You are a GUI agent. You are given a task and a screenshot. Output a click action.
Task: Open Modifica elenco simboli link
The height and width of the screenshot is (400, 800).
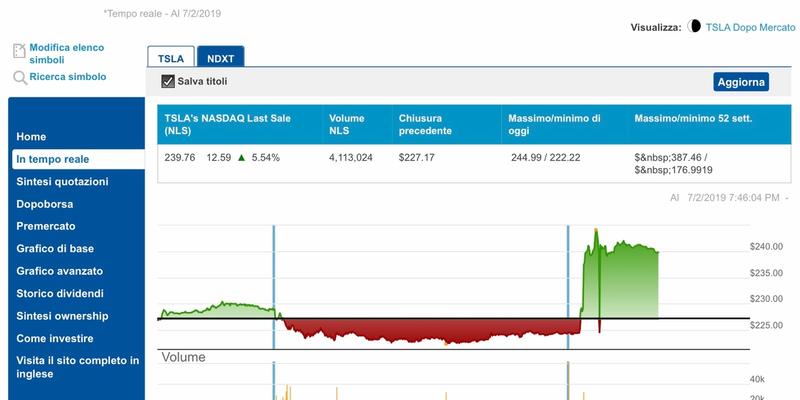(x=66, y=54)
